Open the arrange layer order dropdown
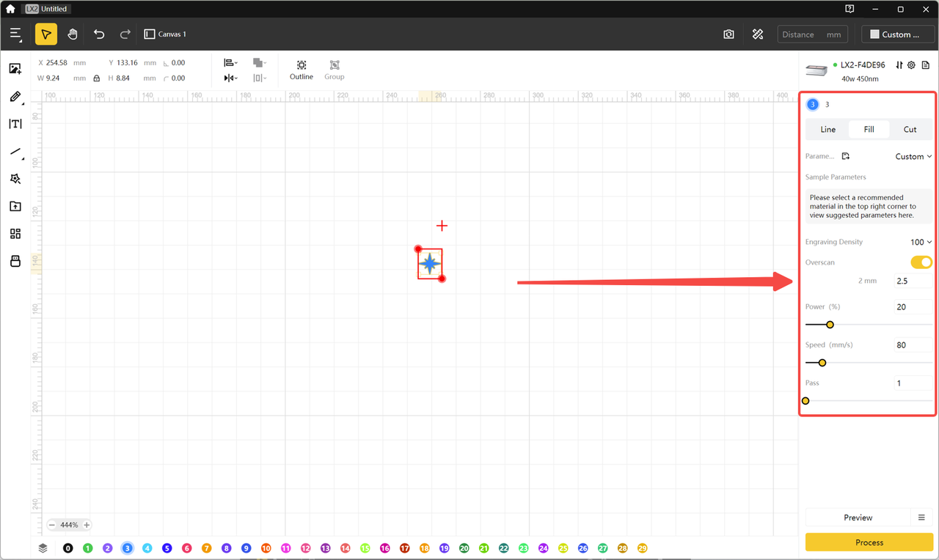The width and height of the screenshot is (939, 560). pyautogui.click(x=260, y=63)
